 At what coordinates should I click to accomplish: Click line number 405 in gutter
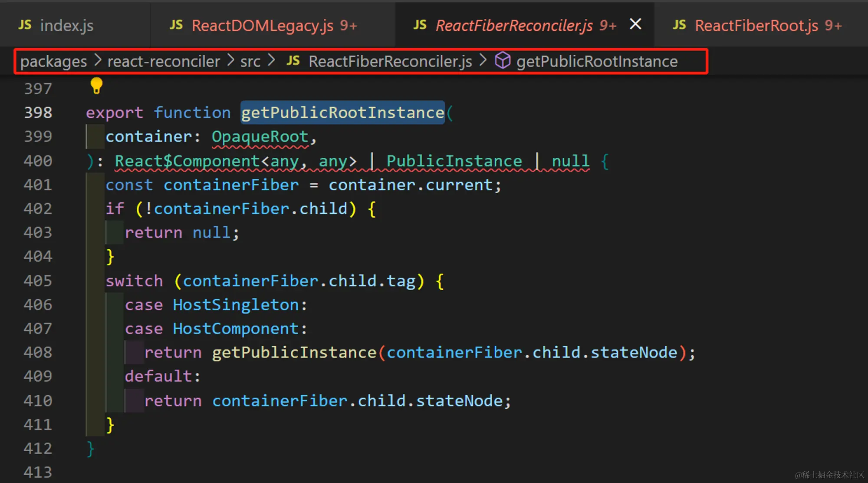click(x=38, y=281)
